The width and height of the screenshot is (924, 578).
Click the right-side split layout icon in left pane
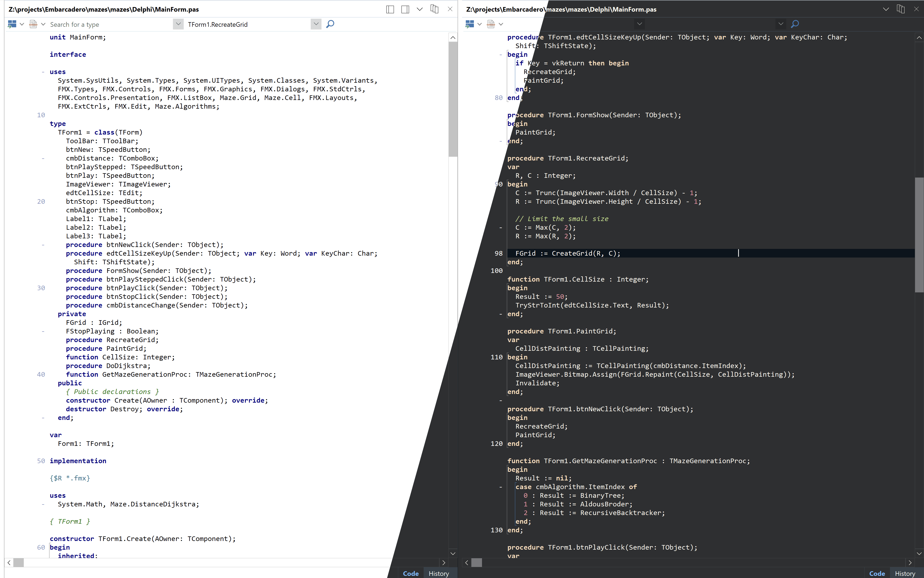point(405,9)
